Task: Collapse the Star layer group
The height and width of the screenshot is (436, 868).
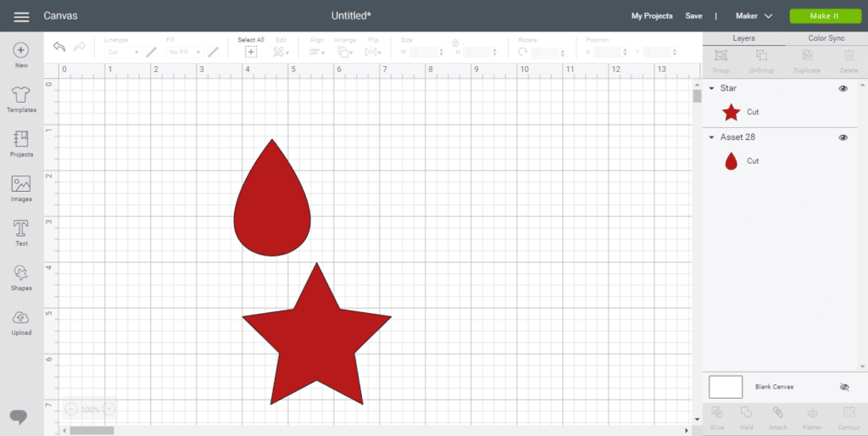Action: click(711, 88)
